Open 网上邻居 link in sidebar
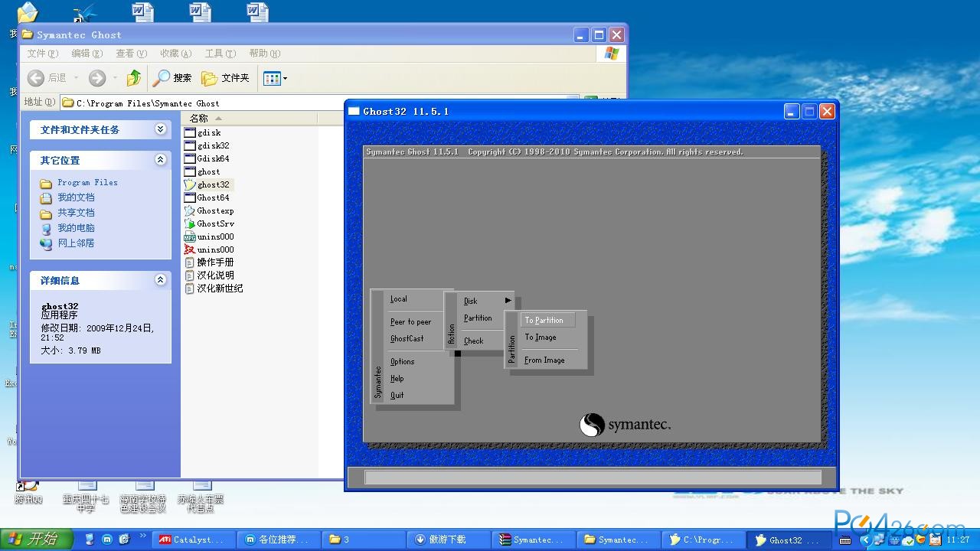This screenshot has width=980, height=551. click(x=76, y=243)
